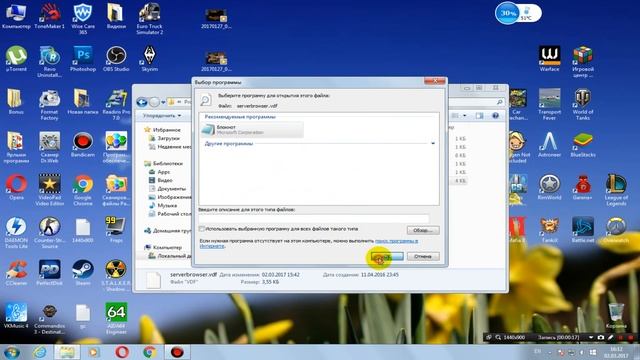Click the Обзор browse button
640x360 pixels.
pos(423,230)
